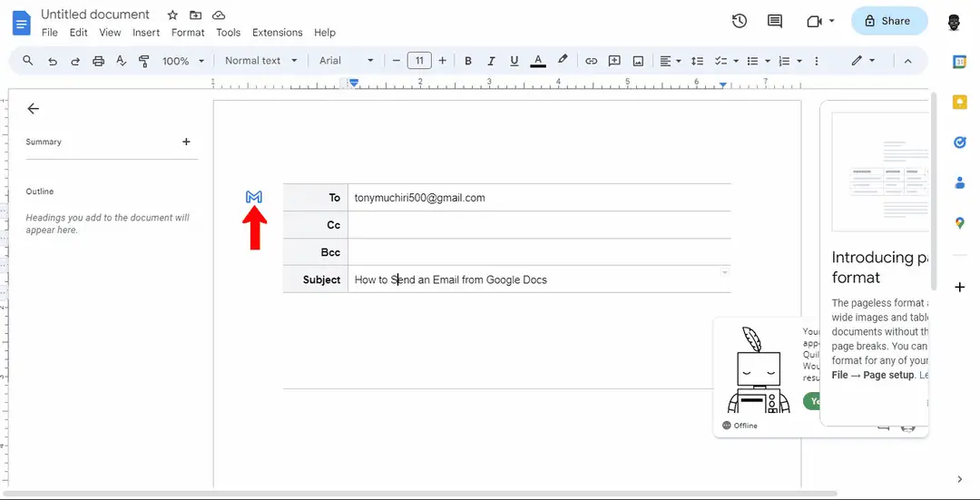The height and width of the screenshot is (500, 980).
Task: Click the insert image icon
Action: (x=638, y=61)
